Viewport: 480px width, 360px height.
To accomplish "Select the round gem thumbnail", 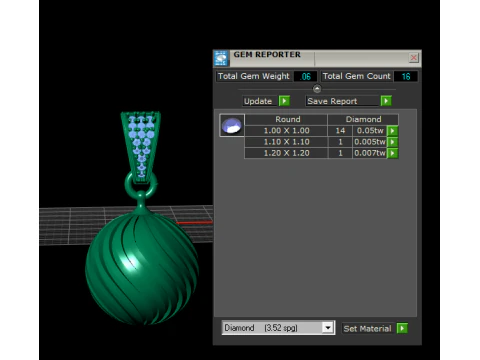I will click(x=232, y=125).
